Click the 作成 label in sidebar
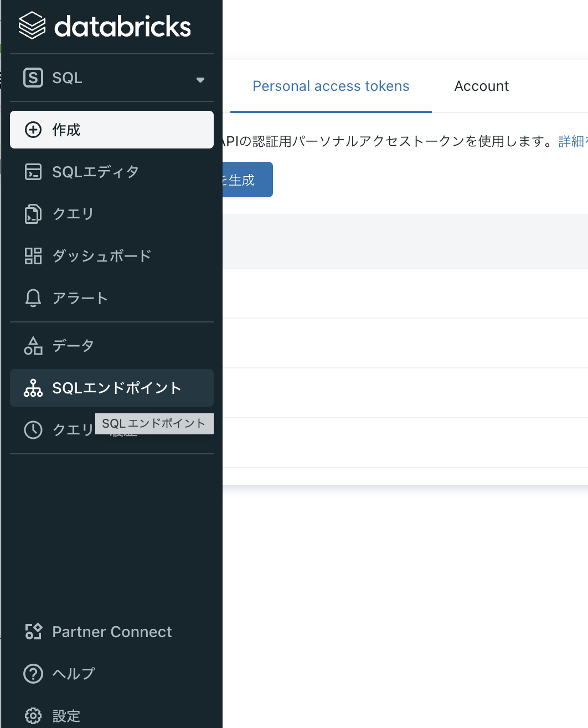This screenshot has width=588, height=728. coord(66,130)
